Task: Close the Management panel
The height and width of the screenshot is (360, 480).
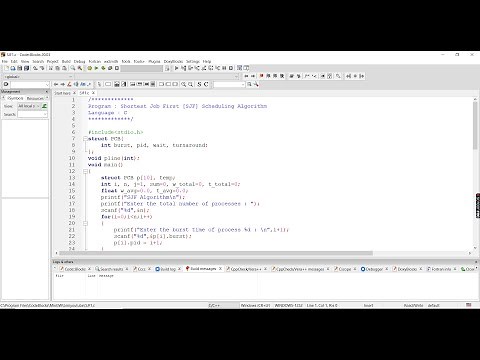Action: [47, 92]
